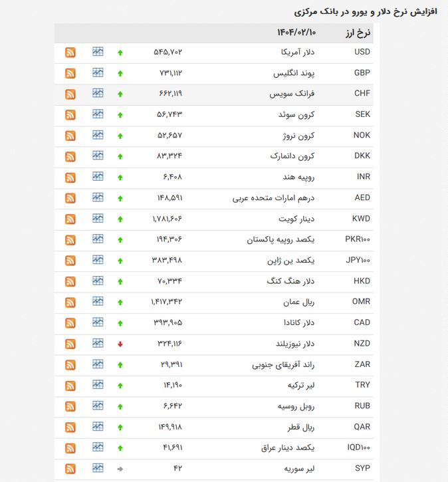
Task: Click the HKD Hong Kong dollar name
Action: tap(290, 281)
